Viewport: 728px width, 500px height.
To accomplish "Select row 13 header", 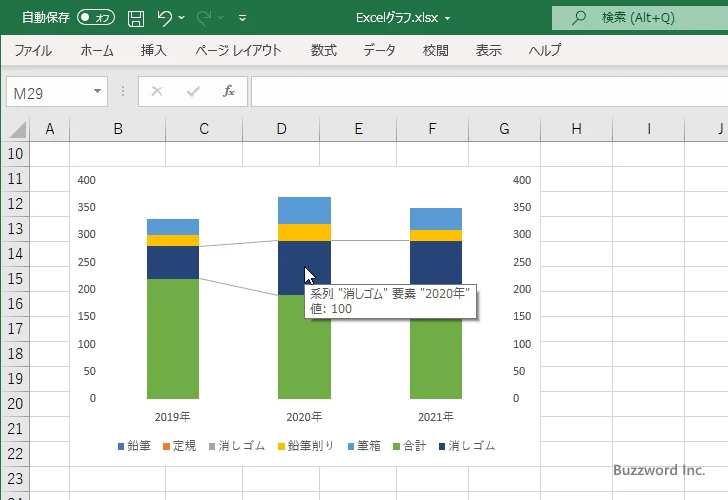I will coord(15,229).
